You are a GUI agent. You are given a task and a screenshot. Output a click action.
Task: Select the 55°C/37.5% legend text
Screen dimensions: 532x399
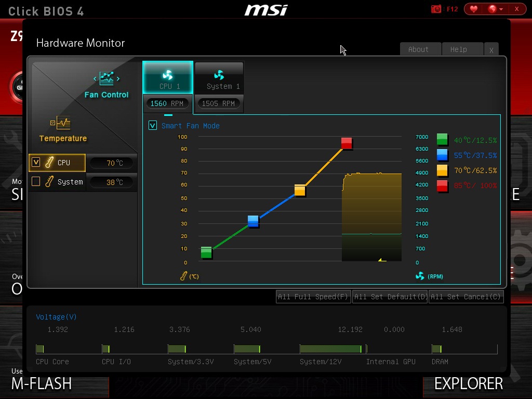(475, 155)
